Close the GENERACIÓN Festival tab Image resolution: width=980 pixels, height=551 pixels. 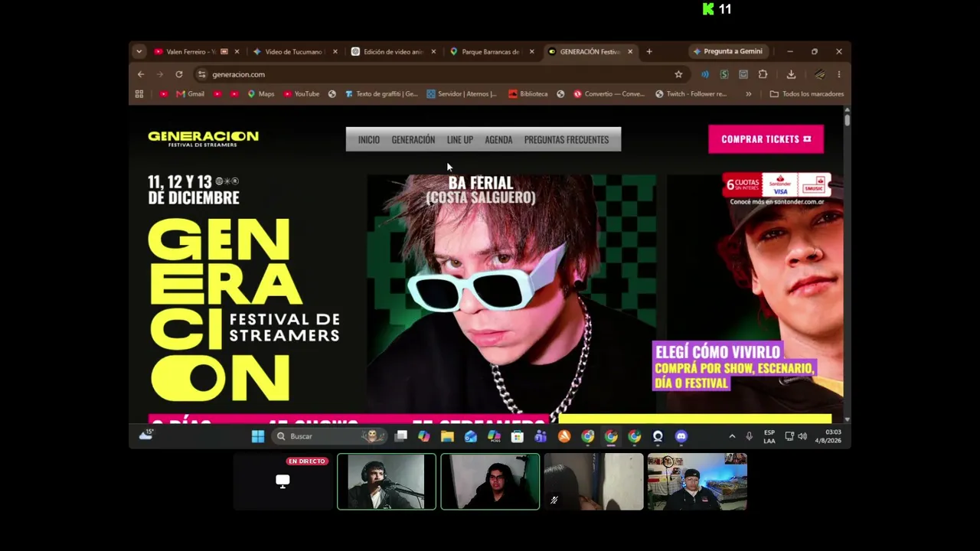tap(630, 51)
